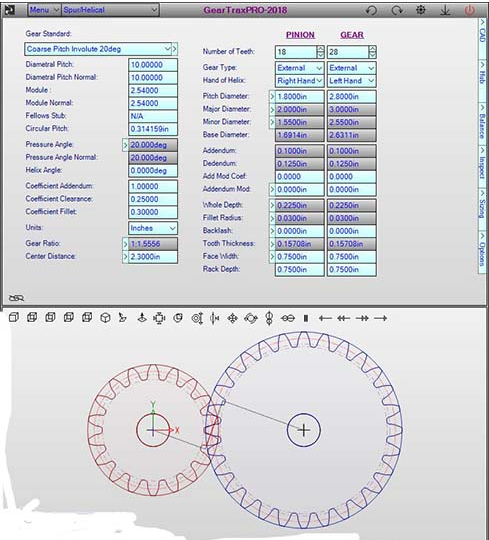Open the CAD side tab
Image resolution: width=489 pixels, height=540 pixels.
(x=482, y=32)
